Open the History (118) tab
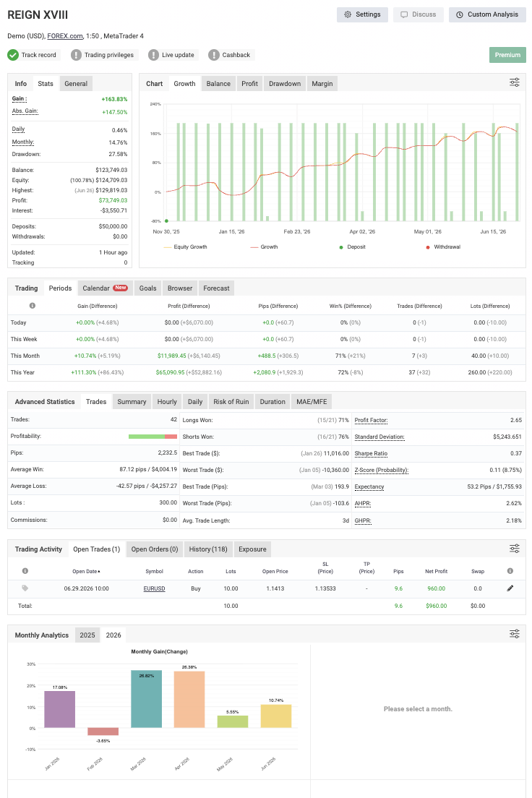 tap(207, 549)
